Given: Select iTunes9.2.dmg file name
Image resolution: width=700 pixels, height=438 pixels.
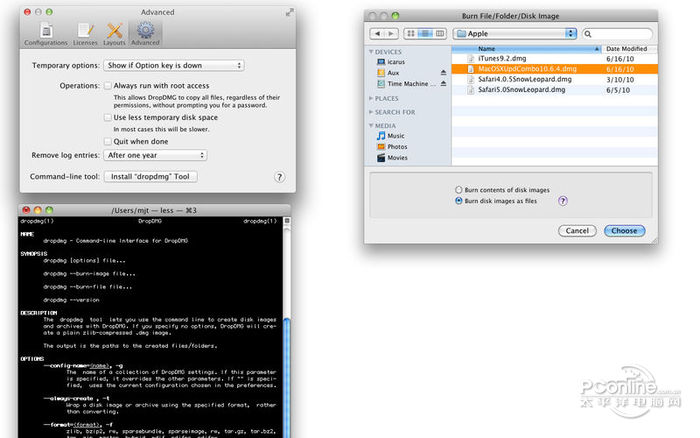Looking at the screenshot, I should [x=502, y=58].
